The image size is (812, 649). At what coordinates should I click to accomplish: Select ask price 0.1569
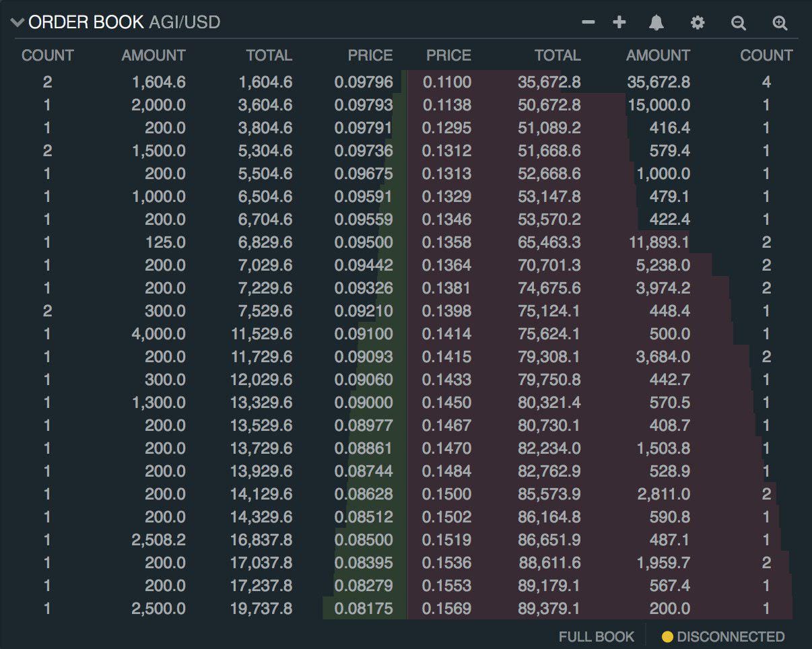click(447, 609)
